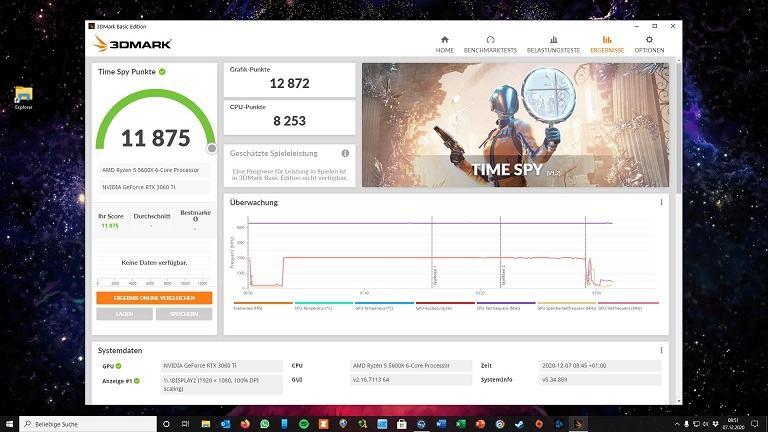
Task: Click green validation check beside Time Spy Punkte
Action: coord(162,72)
